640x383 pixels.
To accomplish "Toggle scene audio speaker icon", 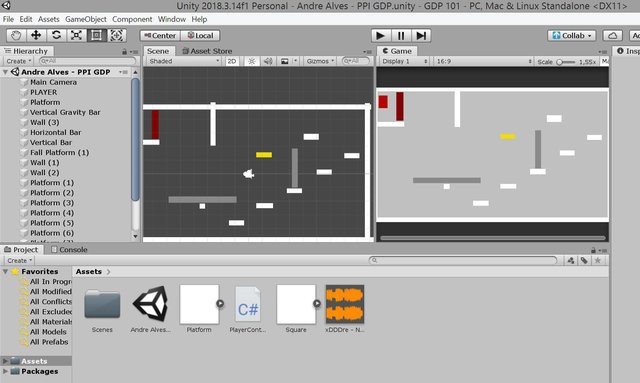I will point(268,61).
